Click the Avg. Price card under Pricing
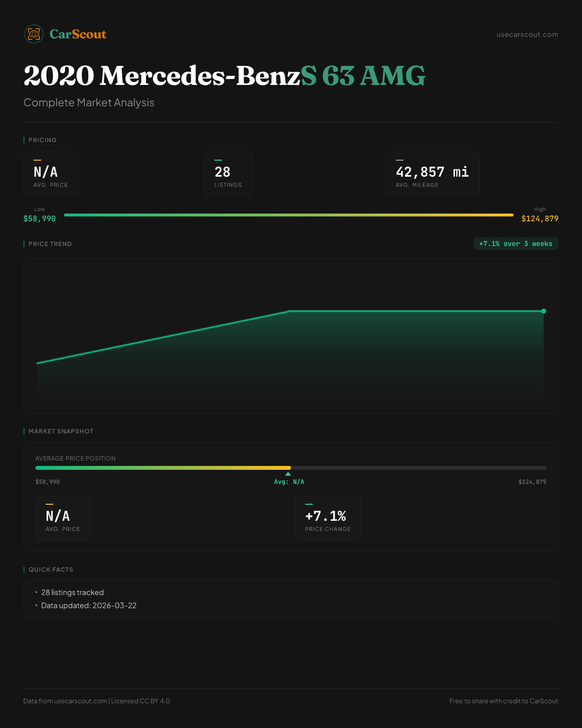 (51, 174)
